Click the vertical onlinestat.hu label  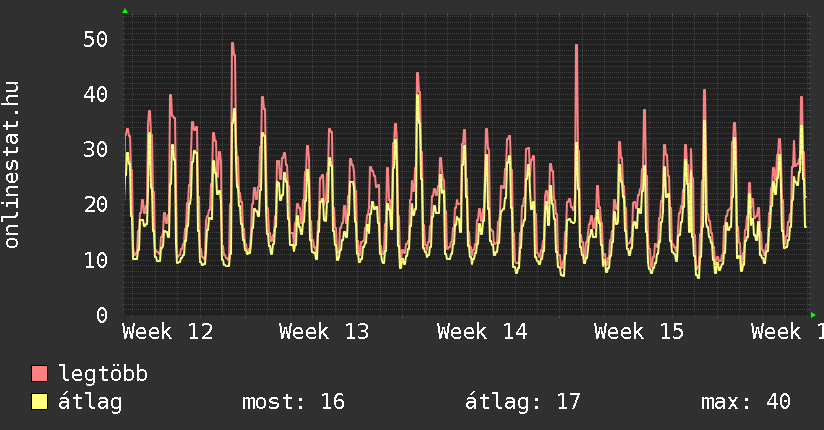click(x=12, y=165)
